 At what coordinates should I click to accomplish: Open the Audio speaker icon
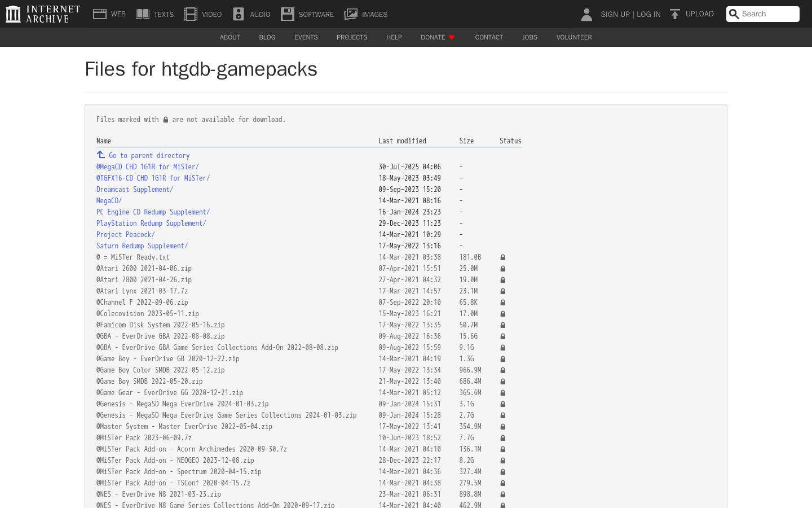(x=239, y=14)
